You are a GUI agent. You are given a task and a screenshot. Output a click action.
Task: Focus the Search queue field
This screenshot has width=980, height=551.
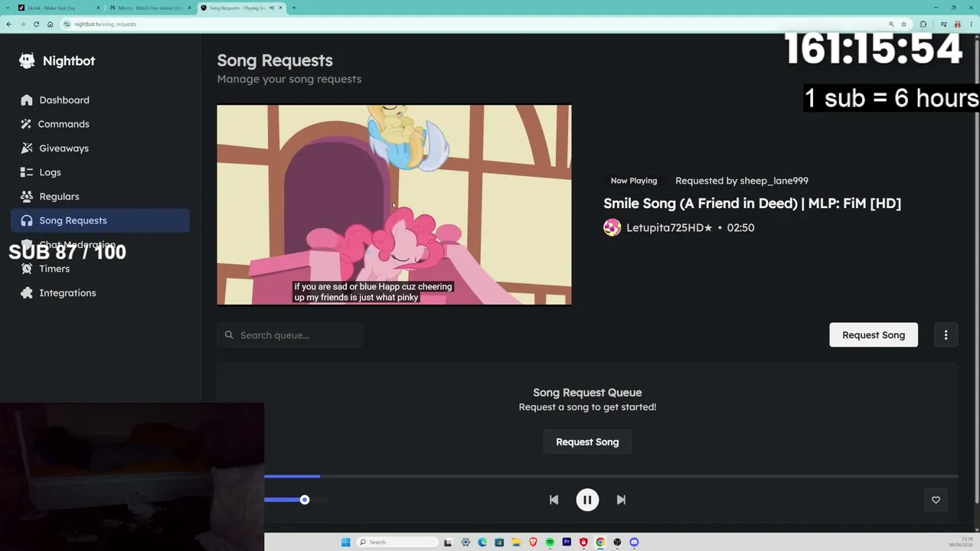point(290,335)
